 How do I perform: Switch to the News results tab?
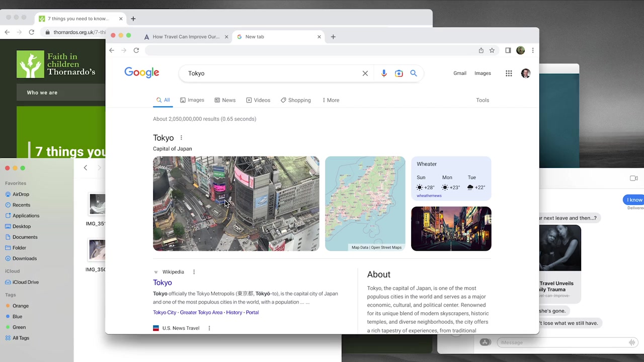click(225, 100)
